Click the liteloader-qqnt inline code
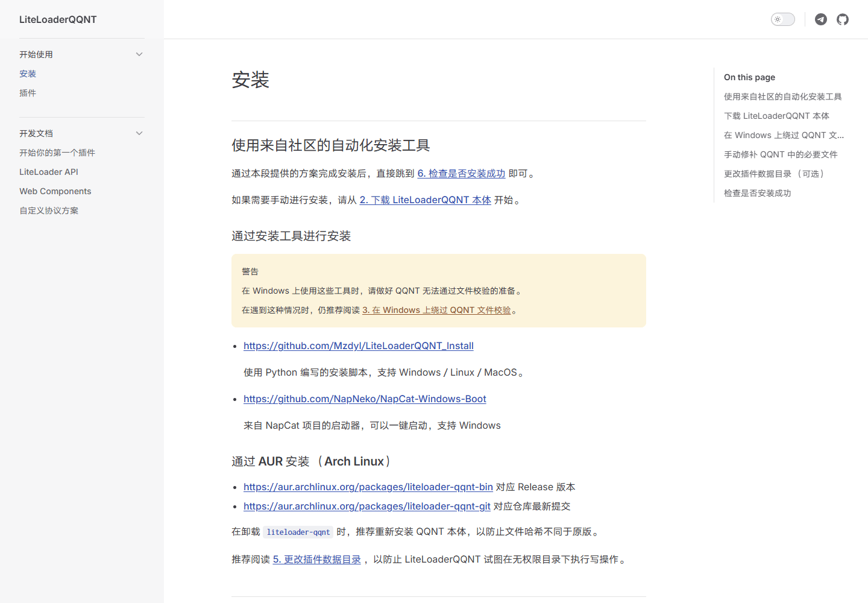868x603 pixels. (x=298, y=532)
